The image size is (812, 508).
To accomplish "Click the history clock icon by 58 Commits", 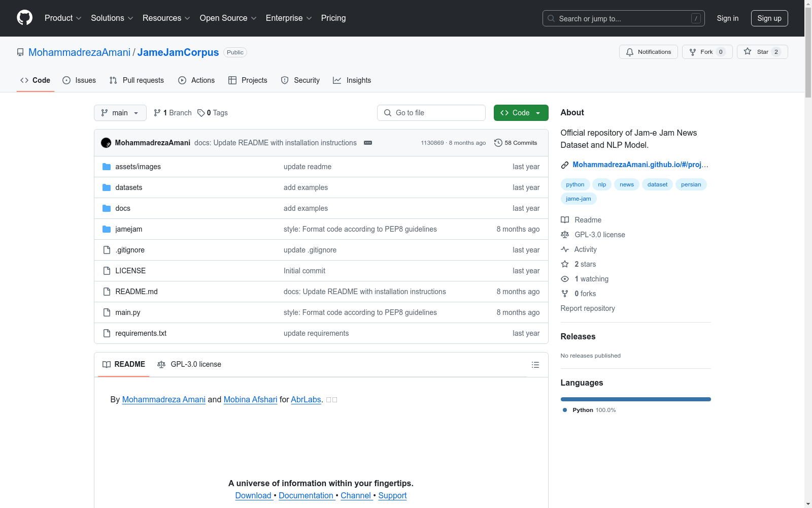I will (x=498, y=143).
